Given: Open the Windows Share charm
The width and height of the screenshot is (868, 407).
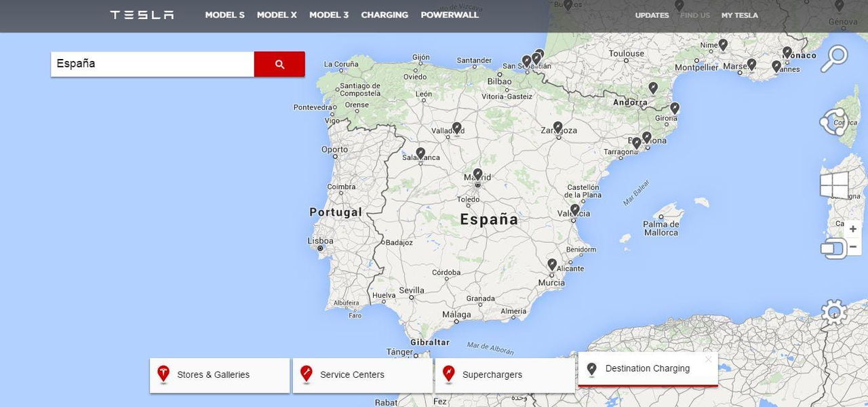Looking at the screenshot, I should point(834,122).
